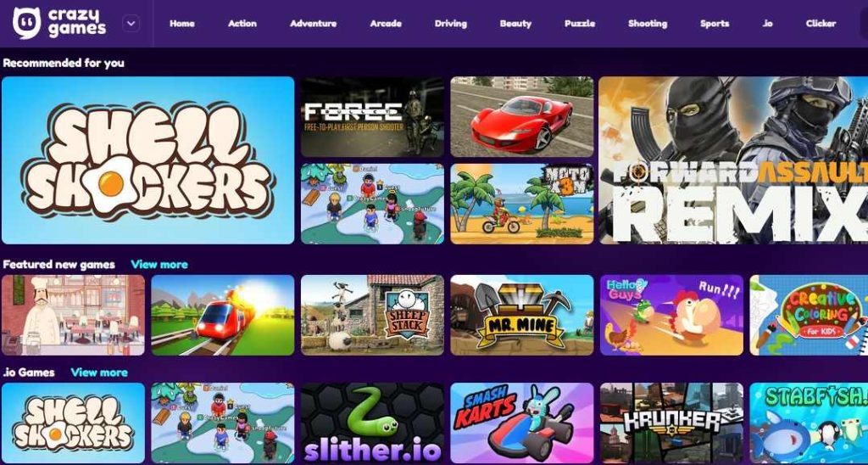
Task: Play the slither.io game
Action: tap(373, 423)
